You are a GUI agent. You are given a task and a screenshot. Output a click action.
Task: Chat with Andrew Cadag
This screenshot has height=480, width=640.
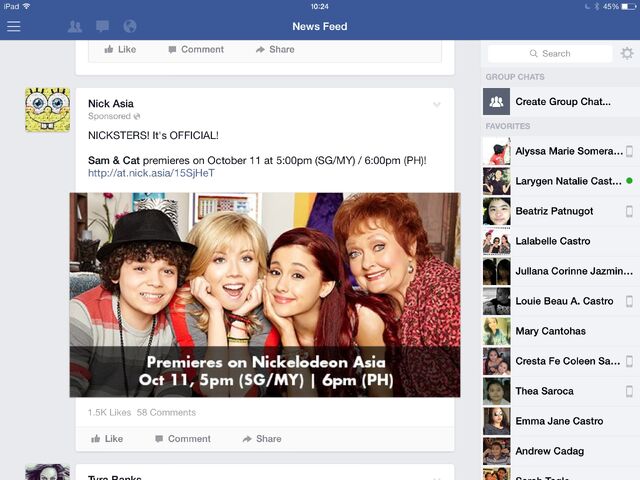561,451
